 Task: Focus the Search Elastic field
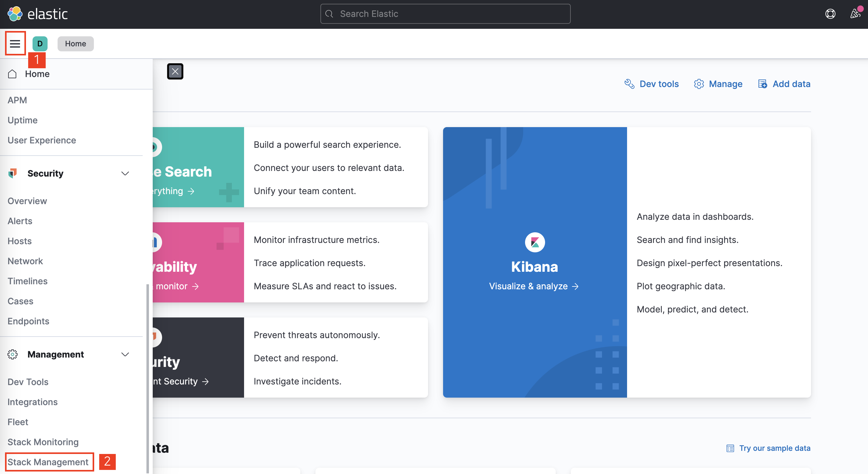pos(445,14)
